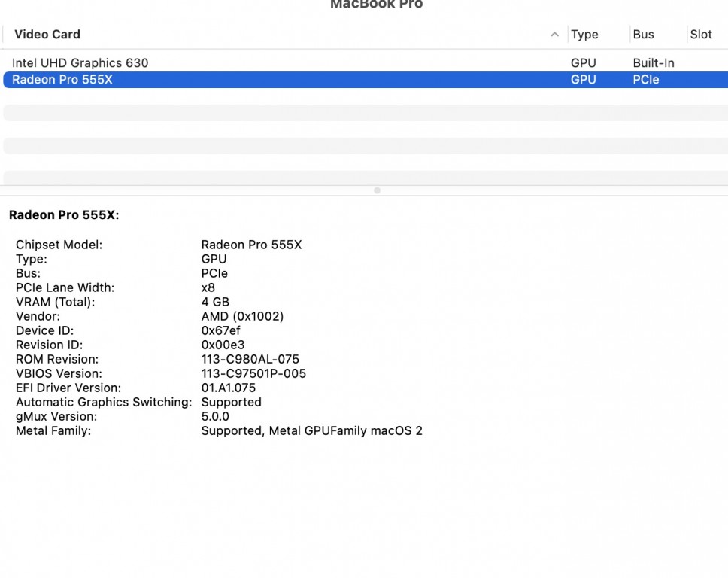Click the Device ID value 0x67ef

(220, 331)
